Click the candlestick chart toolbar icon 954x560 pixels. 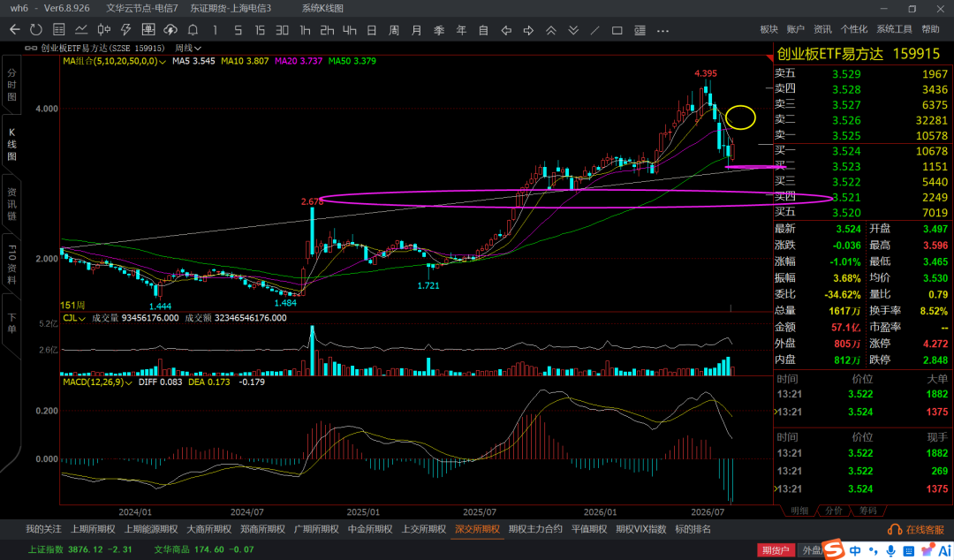point(104,30)
